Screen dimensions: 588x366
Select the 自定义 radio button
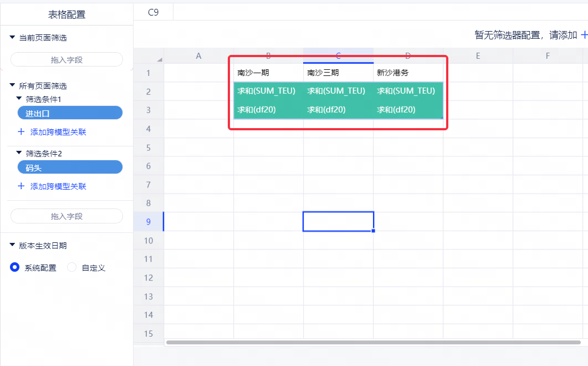[71, 267]
